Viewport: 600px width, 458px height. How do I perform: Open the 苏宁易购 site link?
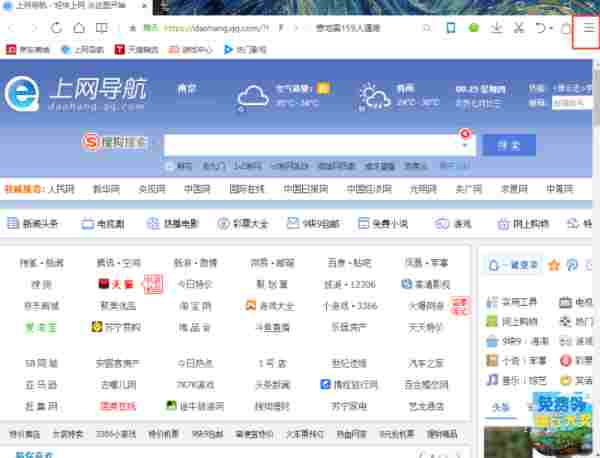[x=116, y=327]
